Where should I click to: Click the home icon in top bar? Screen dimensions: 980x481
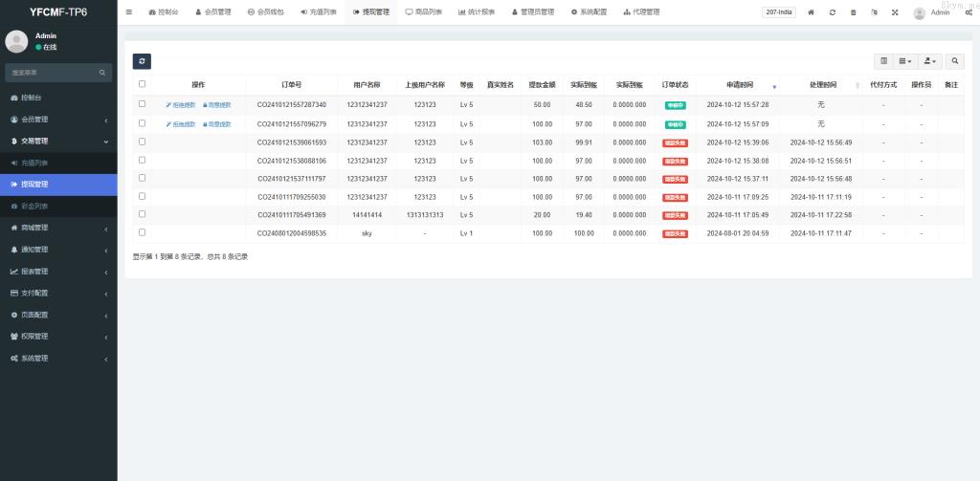(812, 12)
